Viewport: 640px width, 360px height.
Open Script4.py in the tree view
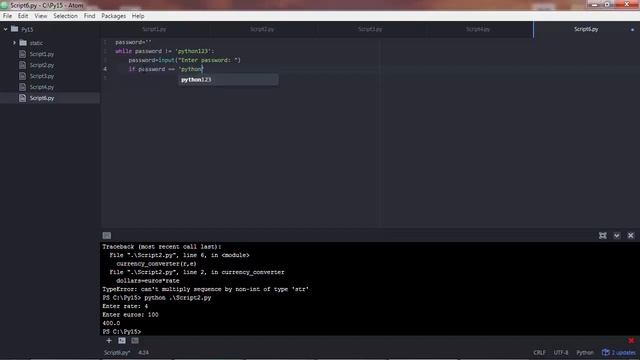pos(42,87)
